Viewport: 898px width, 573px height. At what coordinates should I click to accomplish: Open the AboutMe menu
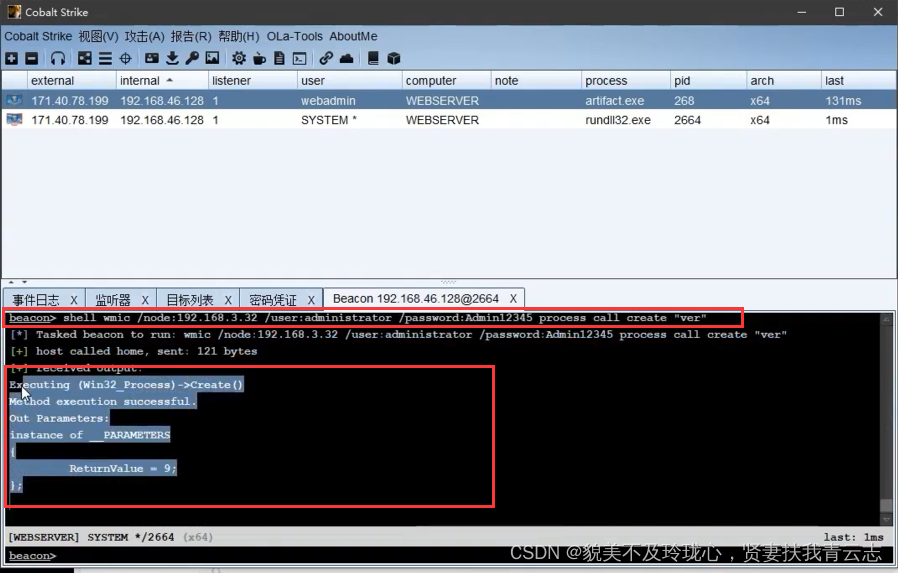click(353, 36)
